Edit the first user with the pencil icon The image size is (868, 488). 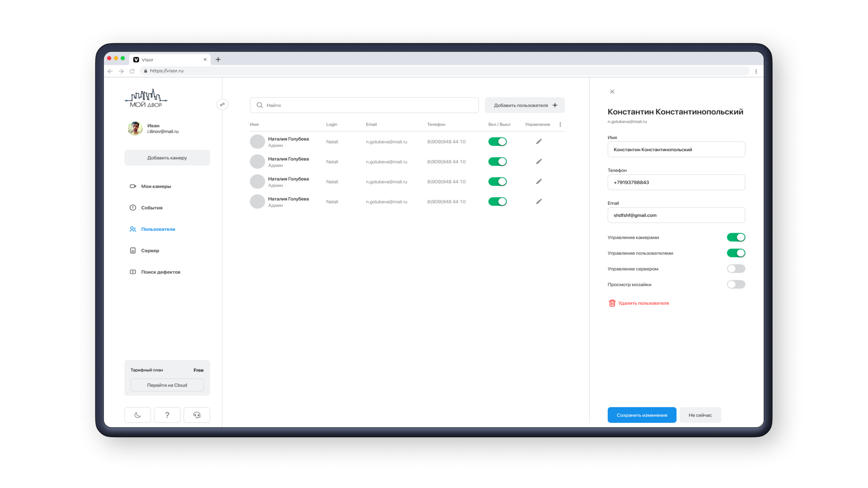pos(539,142)
